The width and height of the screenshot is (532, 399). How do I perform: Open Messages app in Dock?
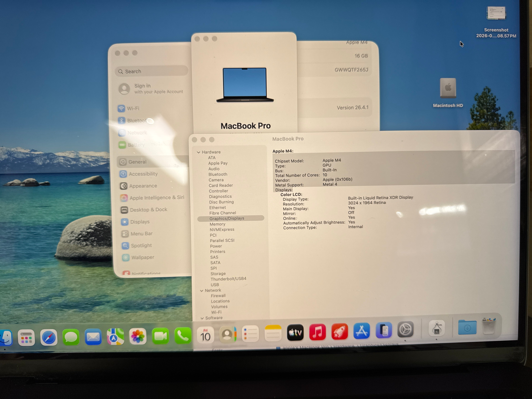(x=71, y=337)
